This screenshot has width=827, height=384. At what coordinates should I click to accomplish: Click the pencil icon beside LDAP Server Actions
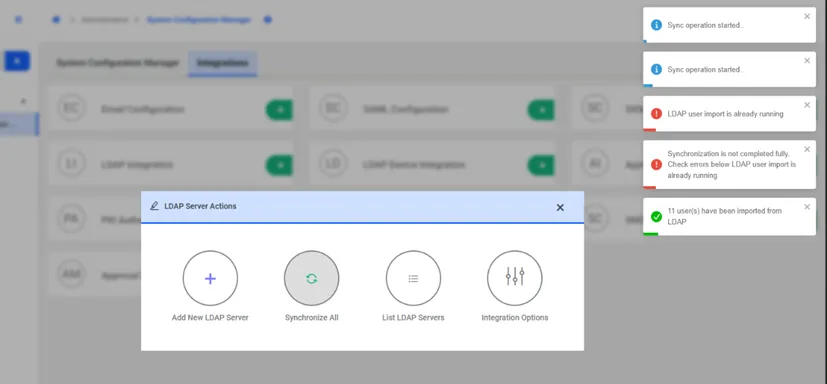pyautogui.click(x=154, y=206)
